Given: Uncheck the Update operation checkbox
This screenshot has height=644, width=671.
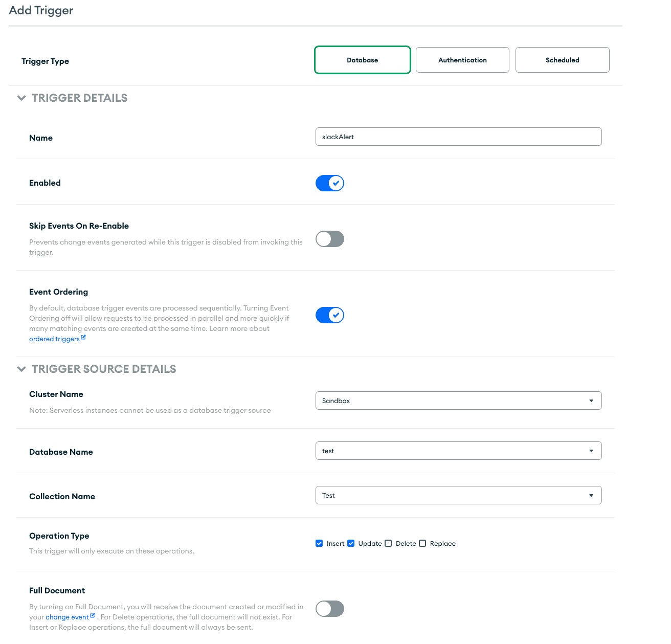Looking at the screenshot, I should click(x=351, y=543).
